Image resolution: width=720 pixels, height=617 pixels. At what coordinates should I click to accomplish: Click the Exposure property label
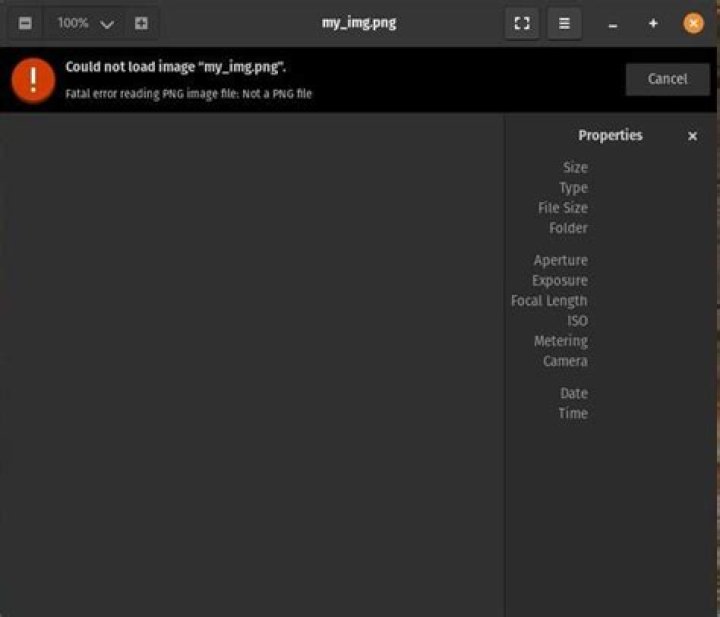pos(560,280)
